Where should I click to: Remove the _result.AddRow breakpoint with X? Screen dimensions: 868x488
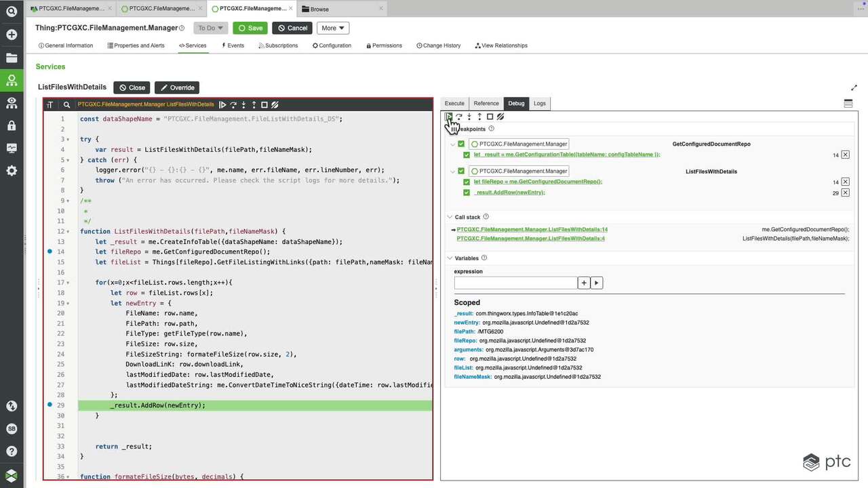845,193
